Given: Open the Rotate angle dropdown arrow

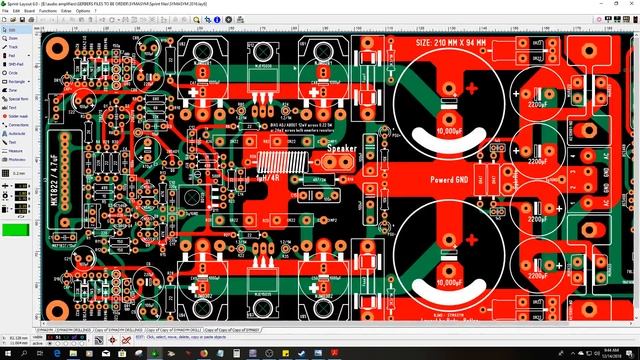Looking at the screenshot, I should pyautogui.click(x=119, y=20).
